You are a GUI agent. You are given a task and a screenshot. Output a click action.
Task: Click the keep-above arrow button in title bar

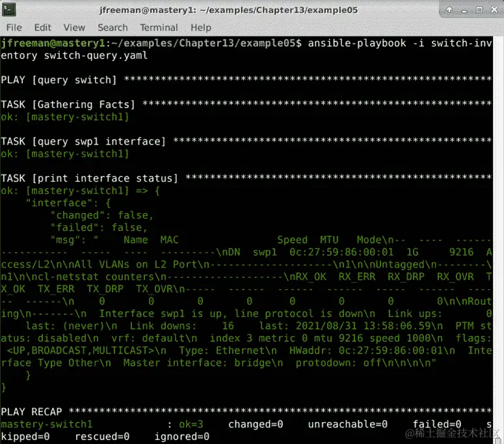pyautogui.click(x=449, y=10)
